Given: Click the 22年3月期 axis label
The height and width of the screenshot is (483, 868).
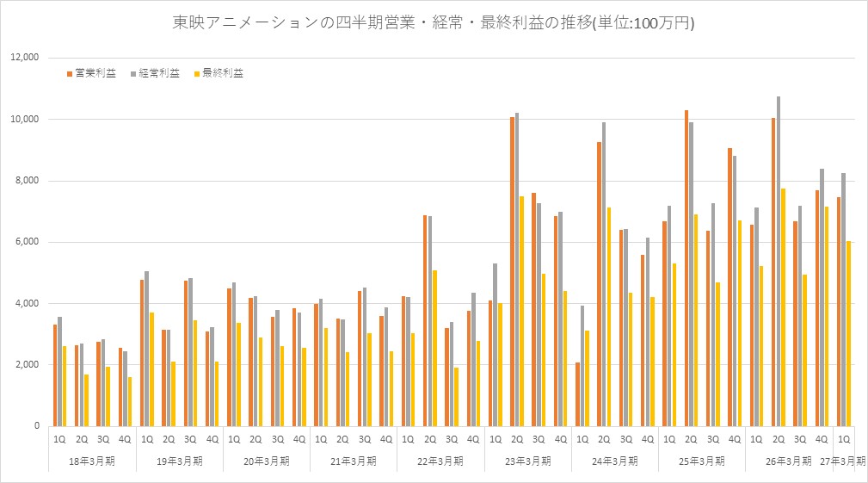Looking at the screenshot, I should [x=440, y=461].
